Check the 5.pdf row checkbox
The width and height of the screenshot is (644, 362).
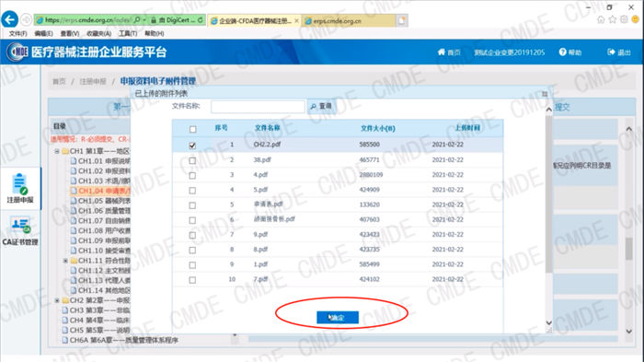tap(192, 191)
